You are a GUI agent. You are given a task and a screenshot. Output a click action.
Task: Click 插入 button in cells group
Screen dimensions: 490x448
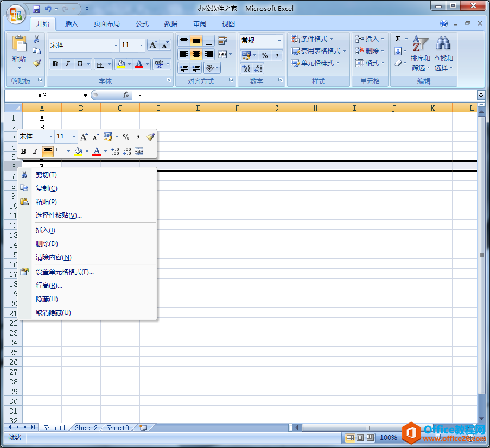point(370,39)
